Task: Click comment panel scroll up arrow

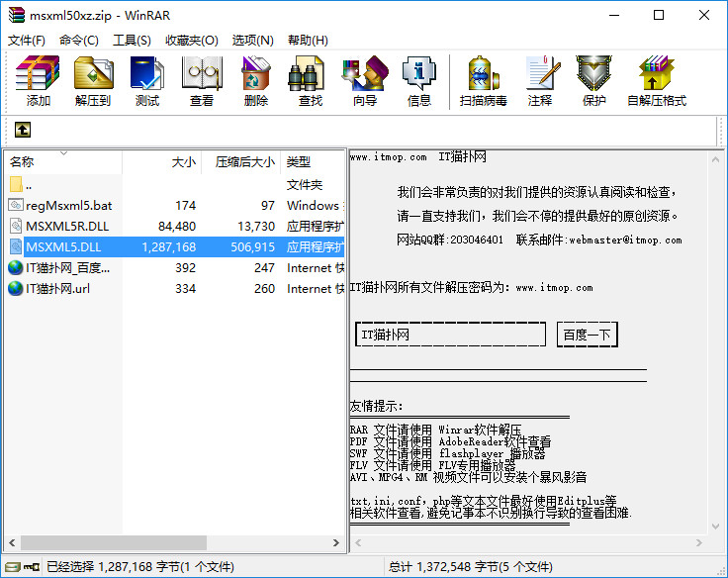Action: pos(716,159)
